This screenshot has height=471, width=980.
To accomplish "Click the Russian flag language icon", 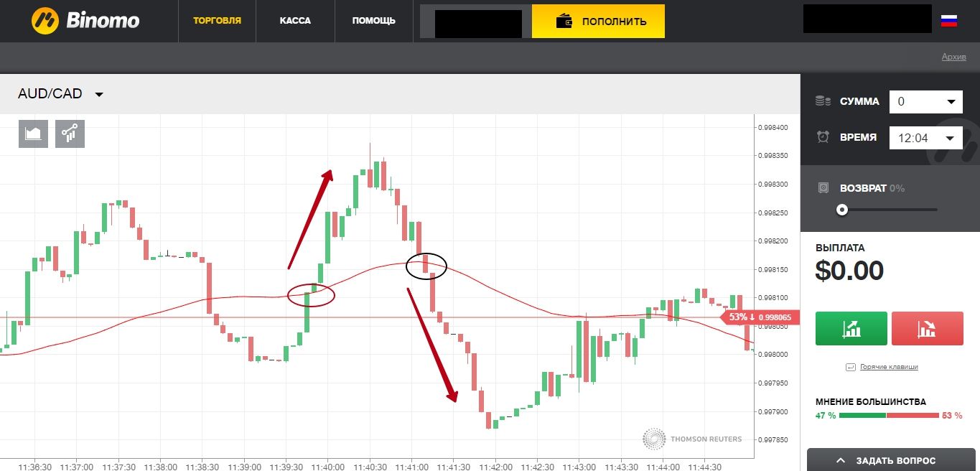I will (949, 21).
